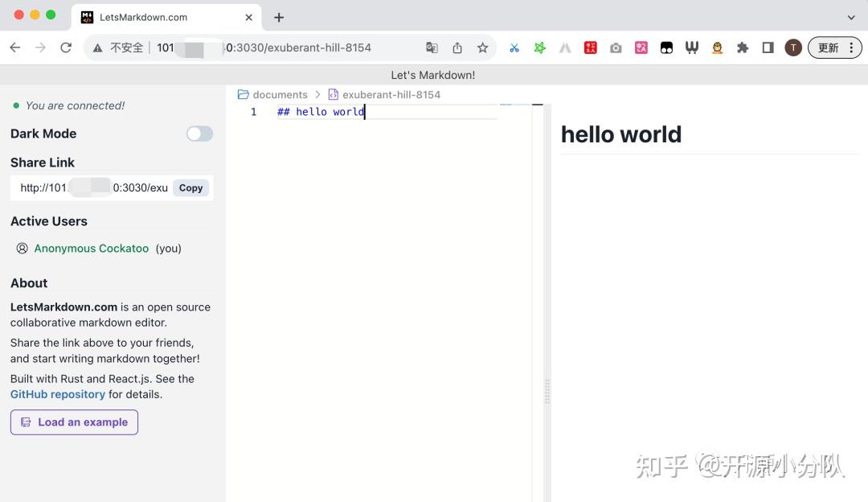This screenshot has height=502, width=868.
Task: Reload the LetsMarkdown page
Action: point(66,47)
